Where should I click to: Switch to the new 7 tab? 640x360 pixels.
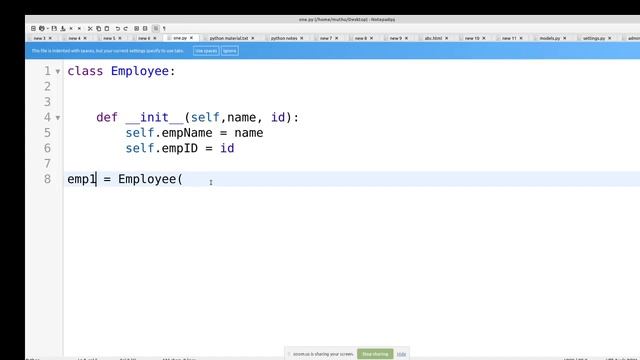[x=326, y=38]
